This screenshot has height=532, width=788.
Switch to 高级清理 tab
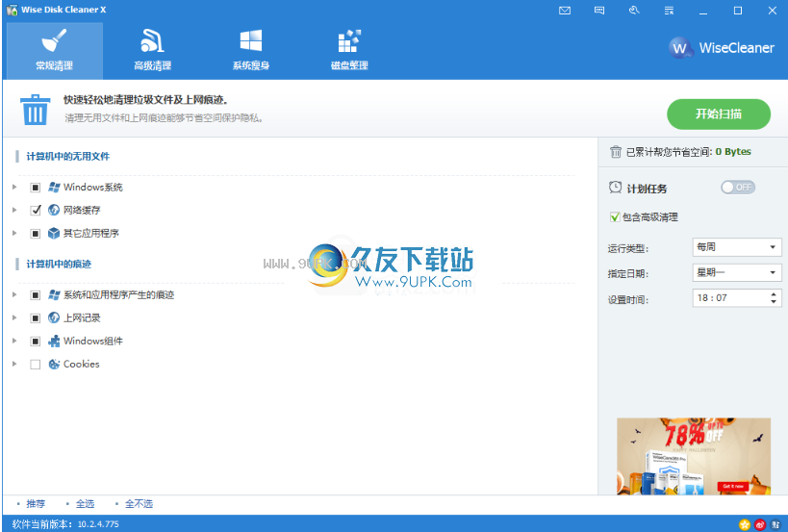[x=152, y=51]
